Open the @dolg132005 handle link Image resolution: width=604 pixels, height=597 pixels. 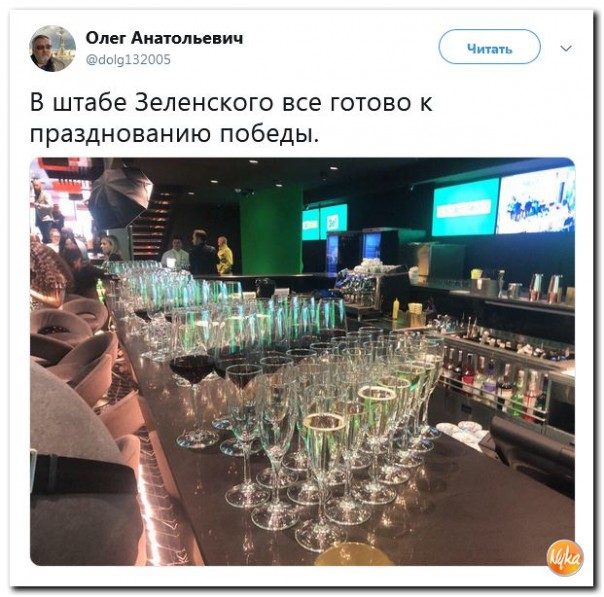point(128,60)
